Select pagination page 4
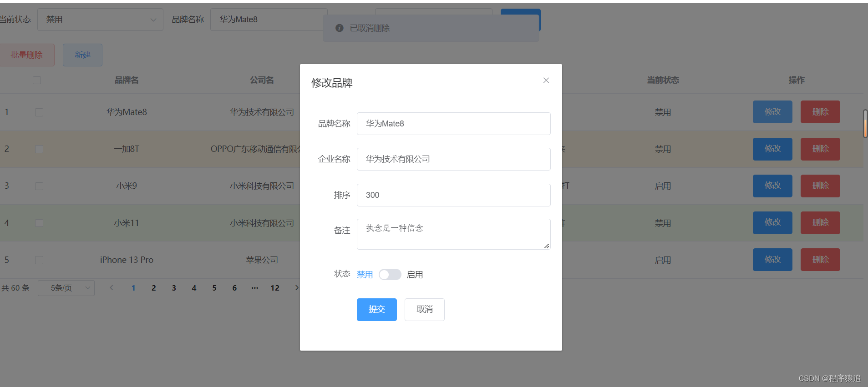The height and width of the screenshot is (387, 868). coord(194,288)
